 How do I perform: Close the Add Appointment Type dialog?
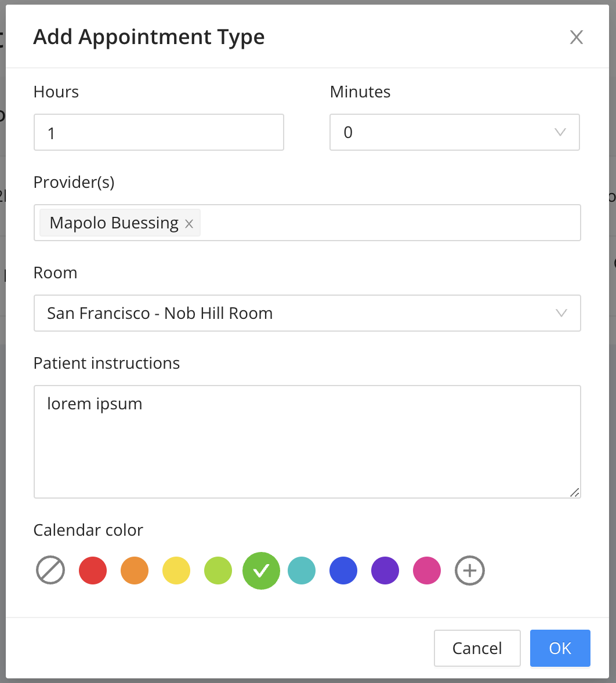[x=576, y=38]
